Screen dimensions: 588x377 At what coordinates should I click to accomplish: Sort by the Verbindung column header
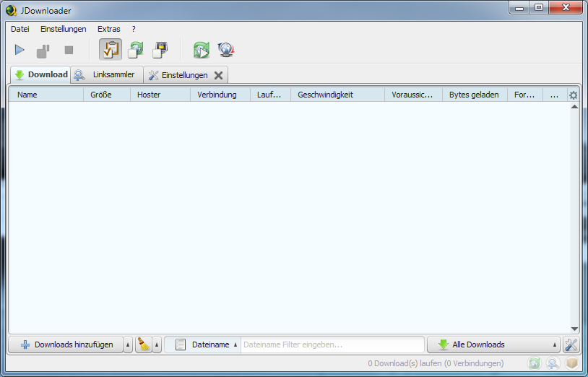(220, 95)
